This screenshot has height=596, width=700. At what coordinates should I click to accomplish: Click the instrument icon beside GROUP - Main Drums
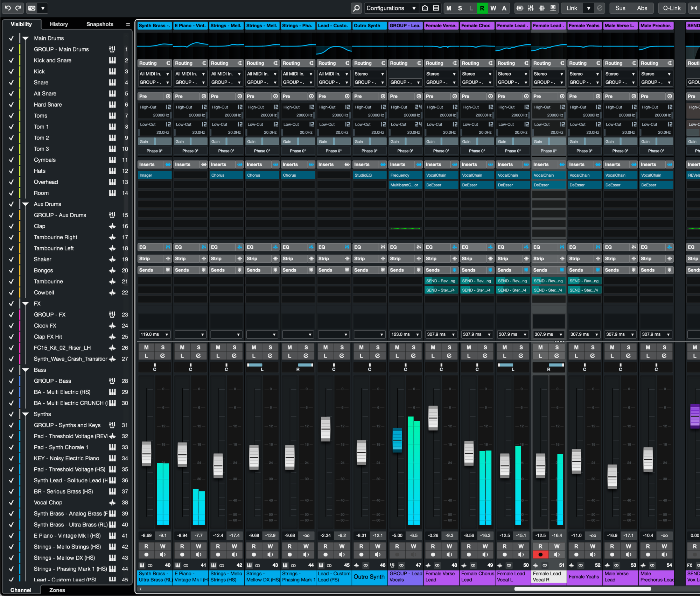pyautogui.click(x=112, y=49)
